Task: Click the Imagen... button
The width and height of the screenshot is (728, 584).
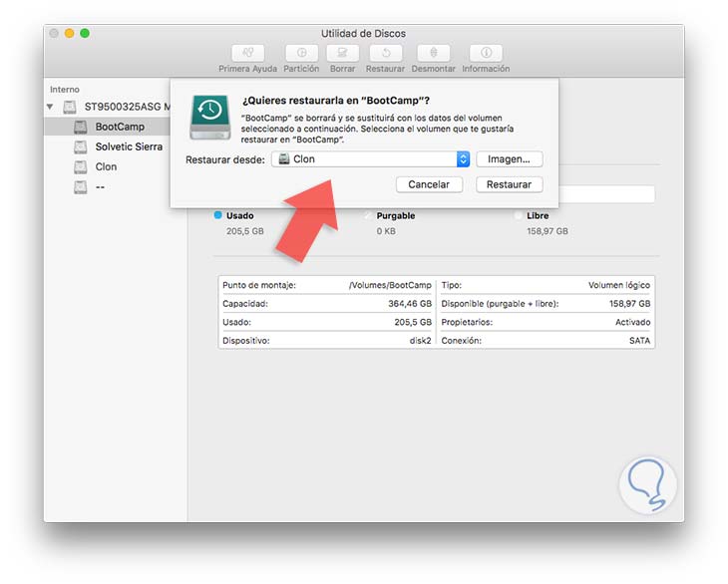Action: (510, 159)
